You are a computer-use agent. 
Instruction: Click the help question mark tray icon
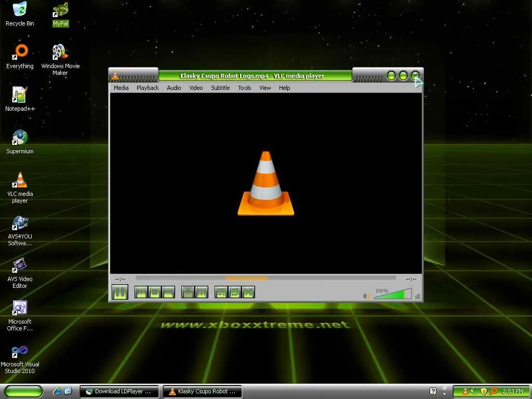(433, 391)
